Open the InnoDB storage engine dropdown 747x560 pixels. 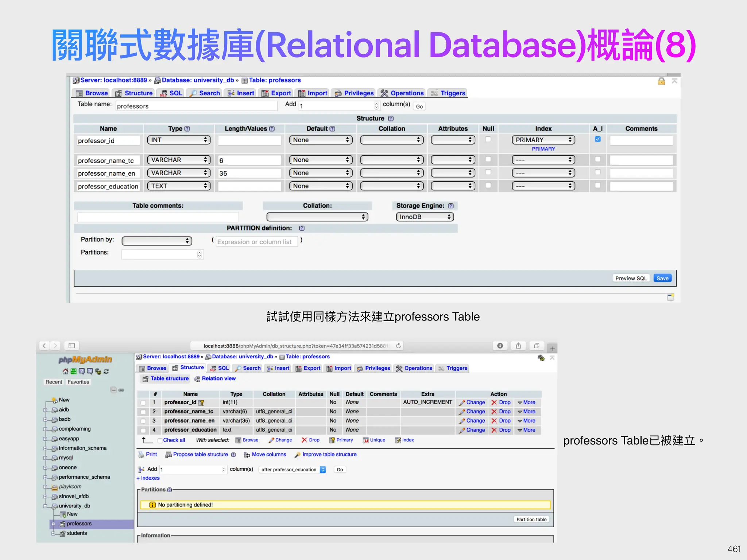[425, 217]
